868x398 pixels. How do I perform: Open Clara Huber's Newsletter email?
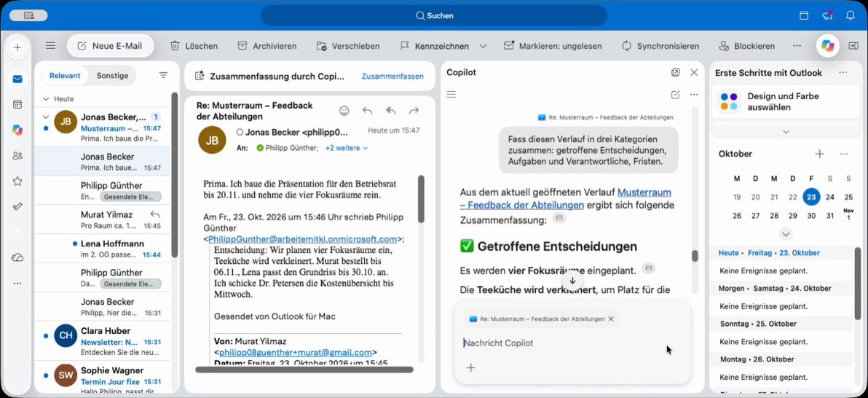pos(103,341)
